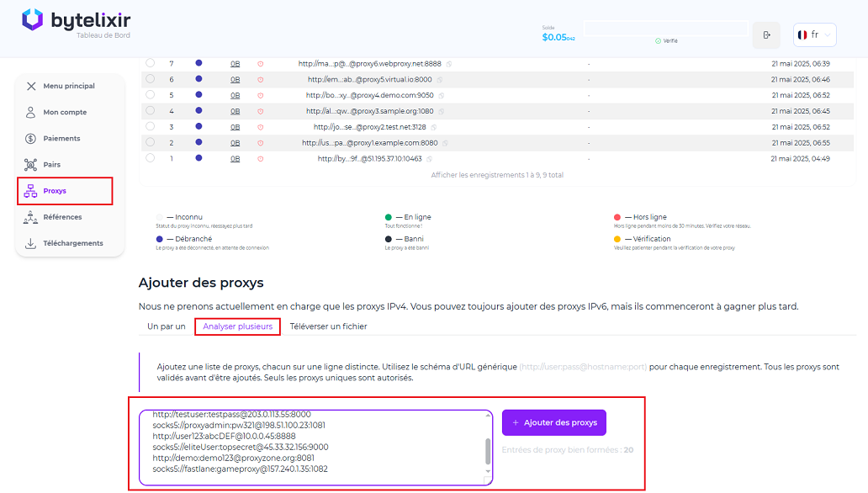The height and width of the screenshot is (493, 868).
Task: Click 0B traffic link in row 3
Action: point(236,127)
